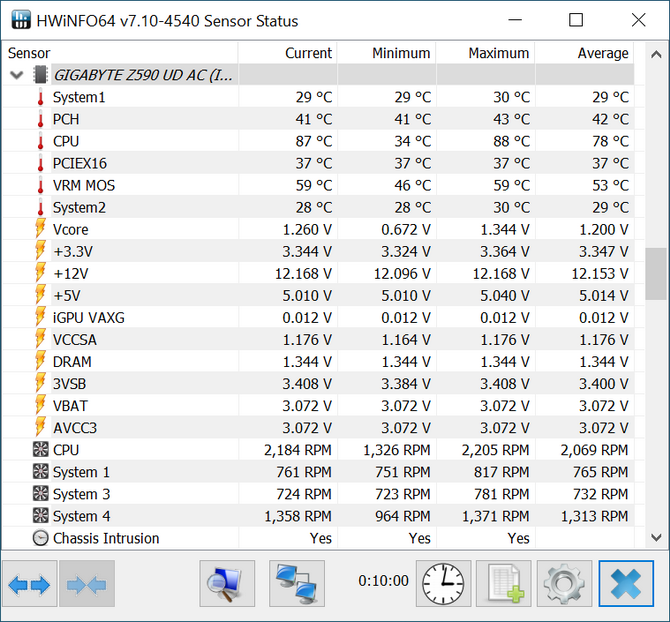Collapse the GIGABYTE Z590 UD AC sensor group
Viewport: 670px width, 622px height.
pyautogui.click(x=16, y=75)
